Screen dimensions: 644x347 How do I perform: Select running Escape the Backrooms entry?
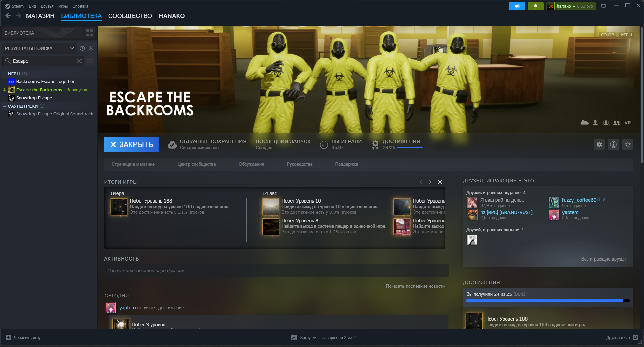(x=52, y=90)
